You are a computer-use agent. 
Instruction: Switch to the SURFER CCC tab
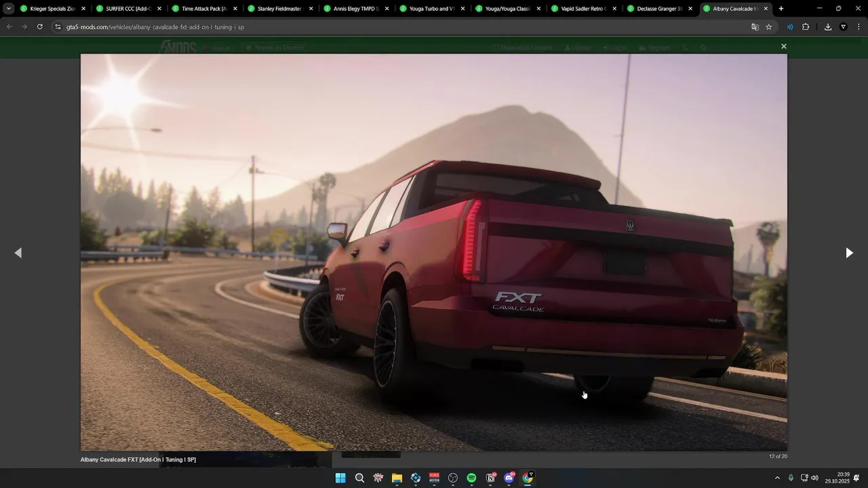[130, 9]
